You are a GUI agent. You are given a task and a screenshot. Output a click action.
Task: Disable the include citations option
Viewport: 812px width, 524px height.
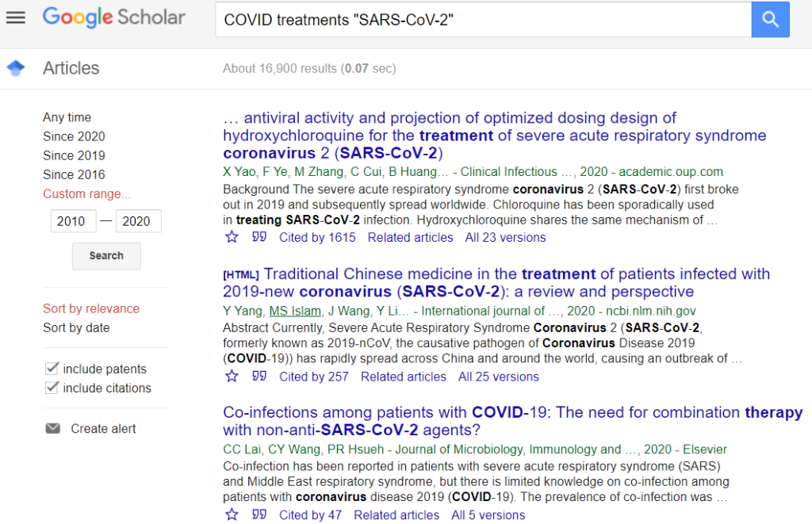click(x=51, y=388)
